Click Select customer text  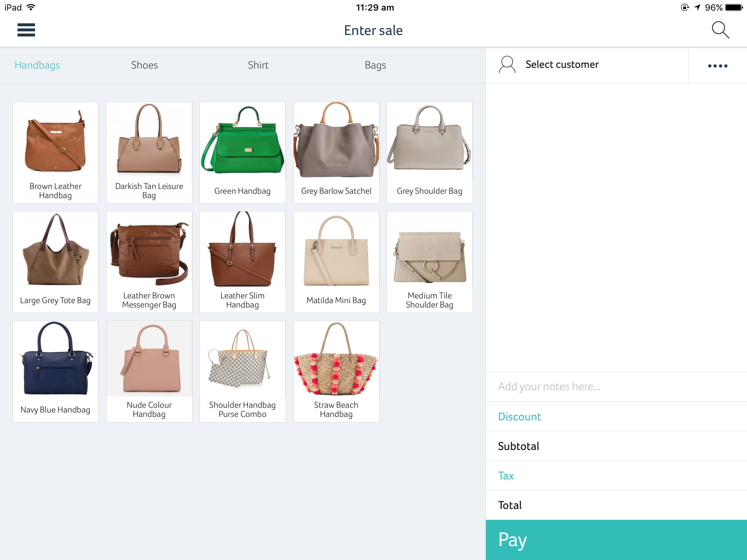562,65
